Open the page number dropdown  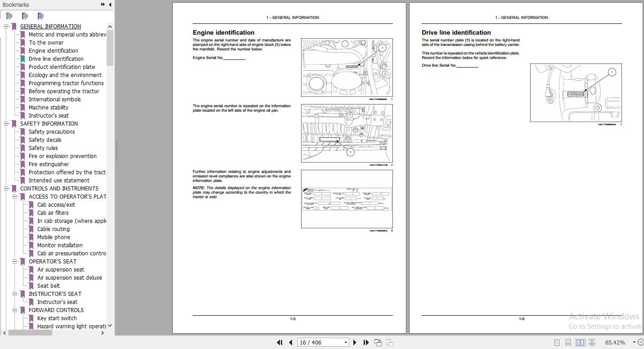(x=345, y=342)
